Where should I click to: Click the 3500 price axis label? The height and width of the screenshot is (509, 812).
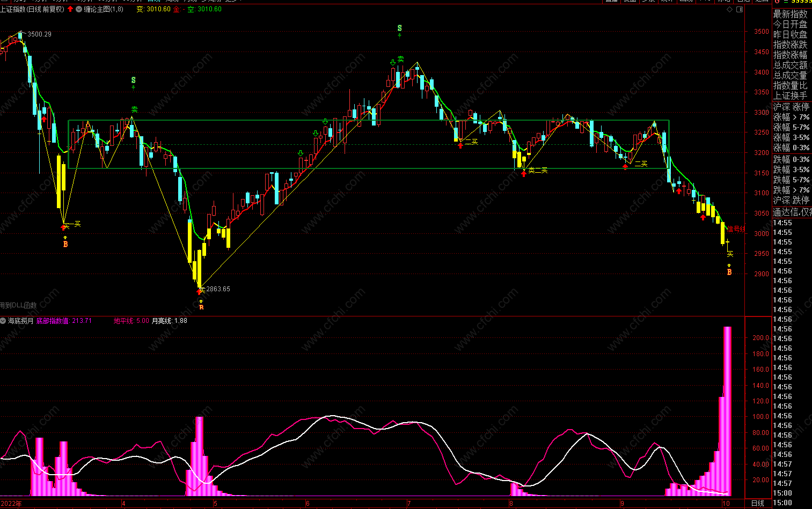761,32
